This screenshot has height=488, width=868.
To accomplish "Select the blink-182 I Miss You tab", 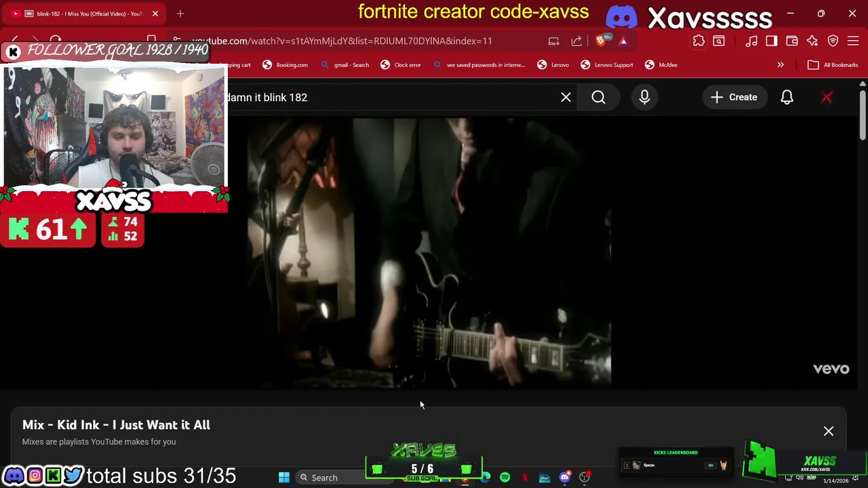I will 85,14.
